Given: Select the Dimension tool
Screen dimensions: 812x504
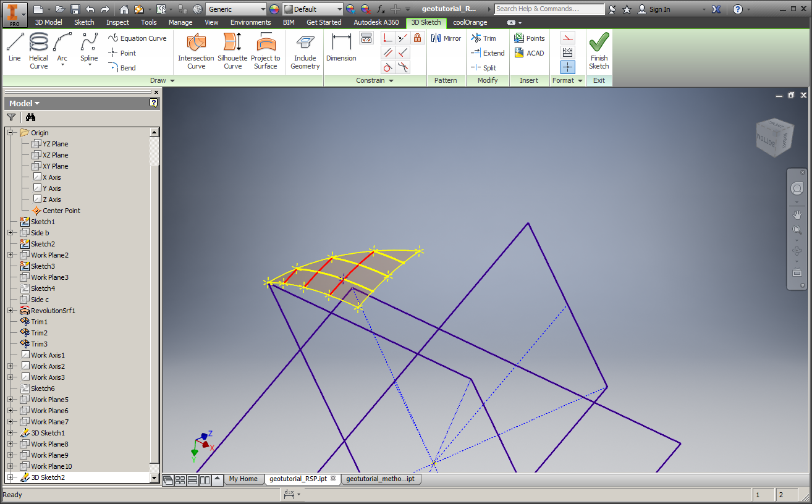Looking at the screenshot, I should pos(341,48).
